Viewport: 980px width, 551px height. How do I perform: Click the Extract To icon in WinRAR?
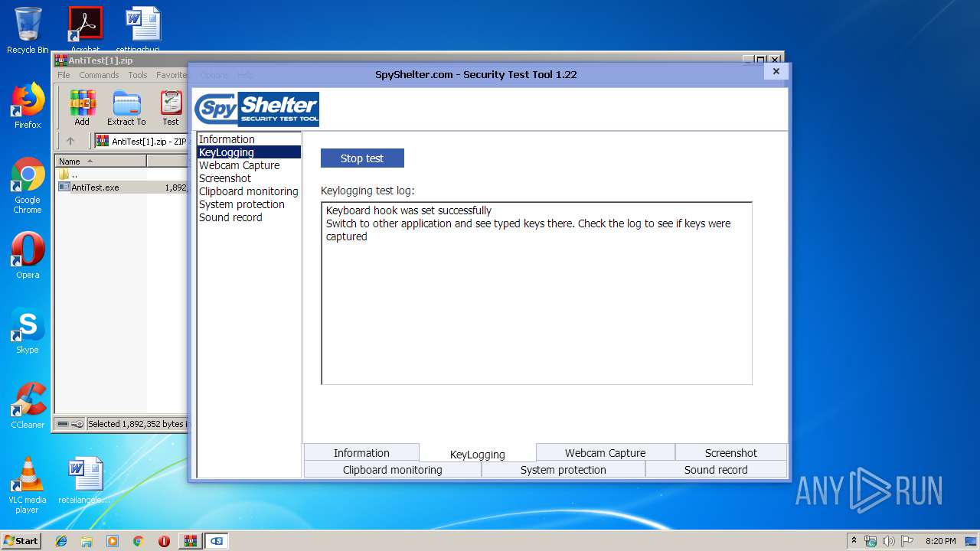coord(126,108)
